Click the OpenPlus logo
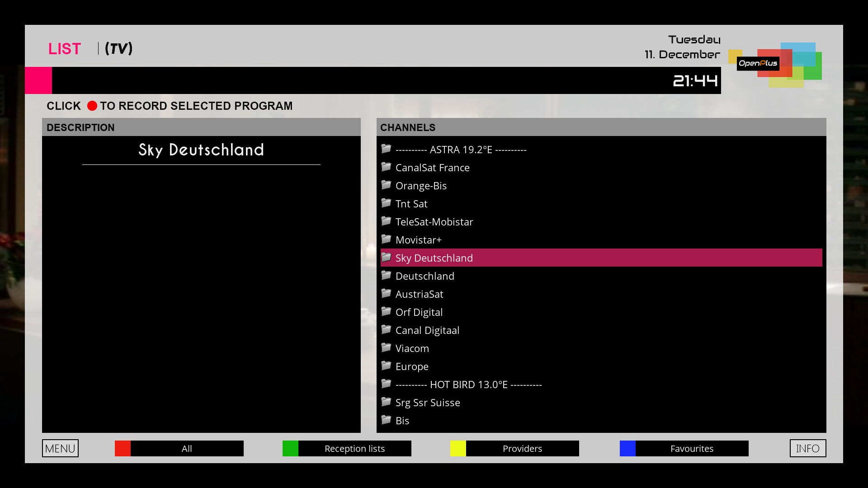This screenshot has width=868, height=488. (x=775, y=65)
